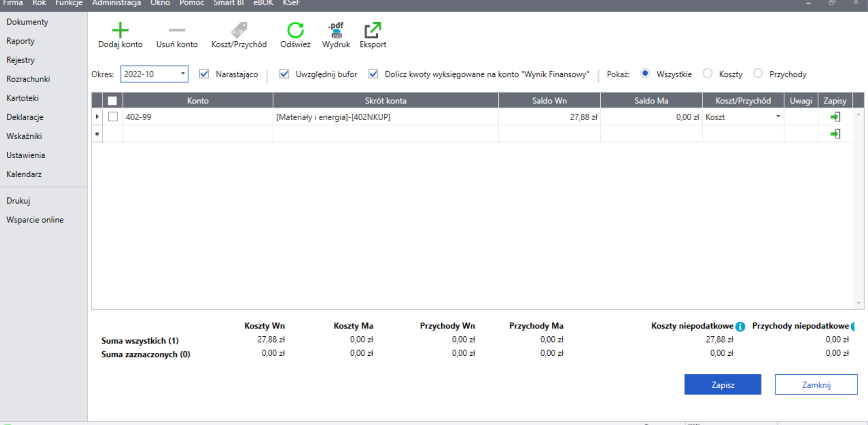Select the 402-99 account cell
Viewport: 868px width, 425px height.
point(198,117)
